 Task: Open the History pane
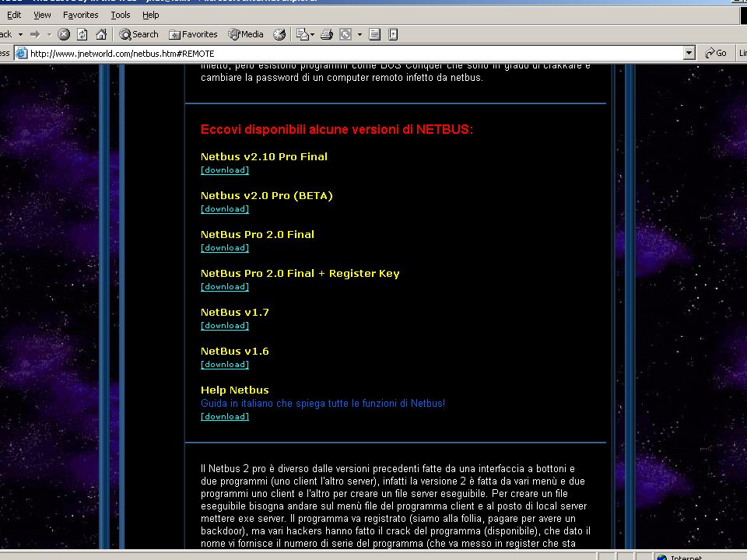coord(279,34)
